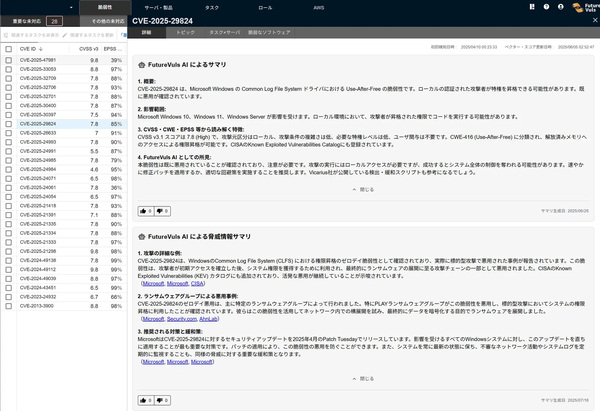The image size is (600, 411).
Task: Check the box for CVE-2013-3900
Action: point(8,306)
